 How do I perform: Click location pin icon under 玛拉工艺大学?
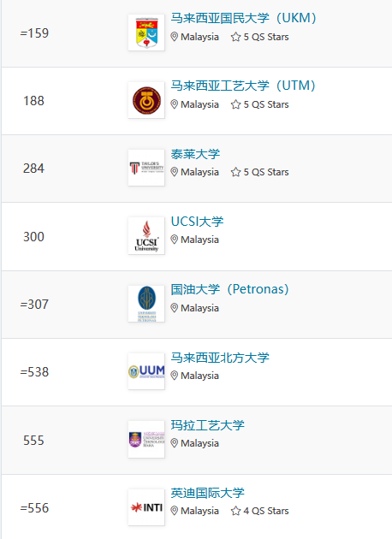175,443
